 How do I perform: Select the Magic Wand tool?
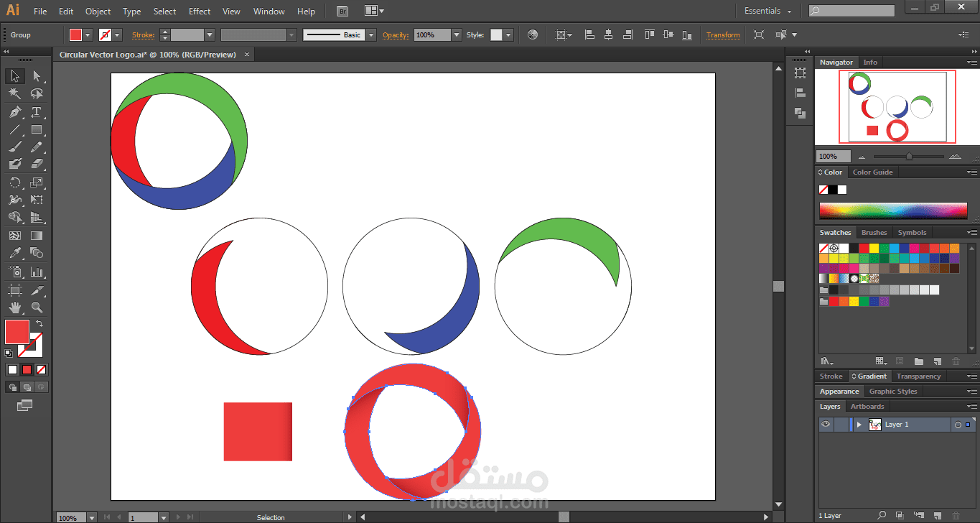point(14,94)
